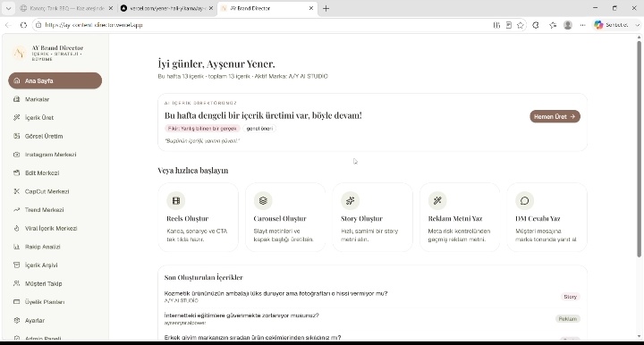Image resolution: width=644 pixels, height=345 pixels.
Task: Click the AY logo in the sidebar
Action: click(x=19, y=54)
